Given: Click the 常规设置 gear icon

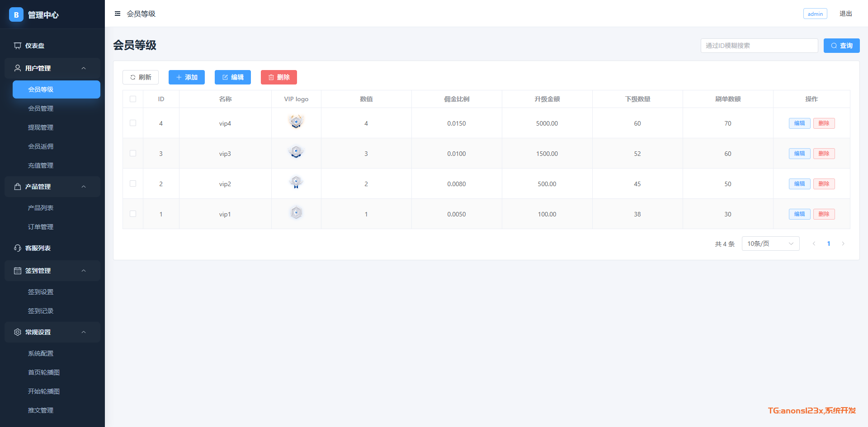Looking at the screenshot, I should 18,332.
